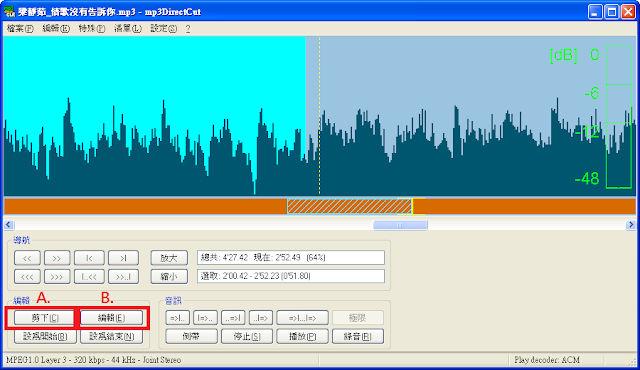Click 設為結束(N) to set selection end
Screen dimensions: 640x370
(x=111, y=337)
